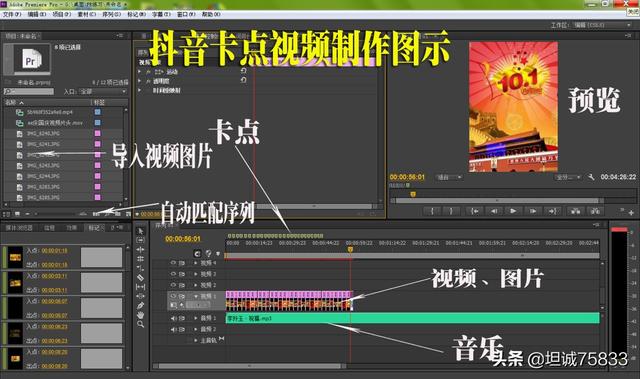Select the Rate Stretch tool
Screen dimensions: 640x379
pos(140,268)
